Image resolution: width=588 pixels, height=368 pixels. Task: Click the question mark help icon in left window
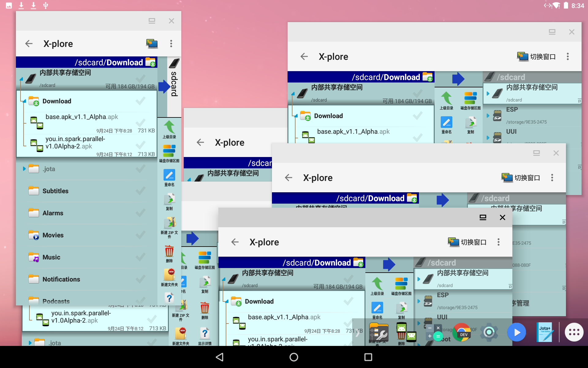169,298
